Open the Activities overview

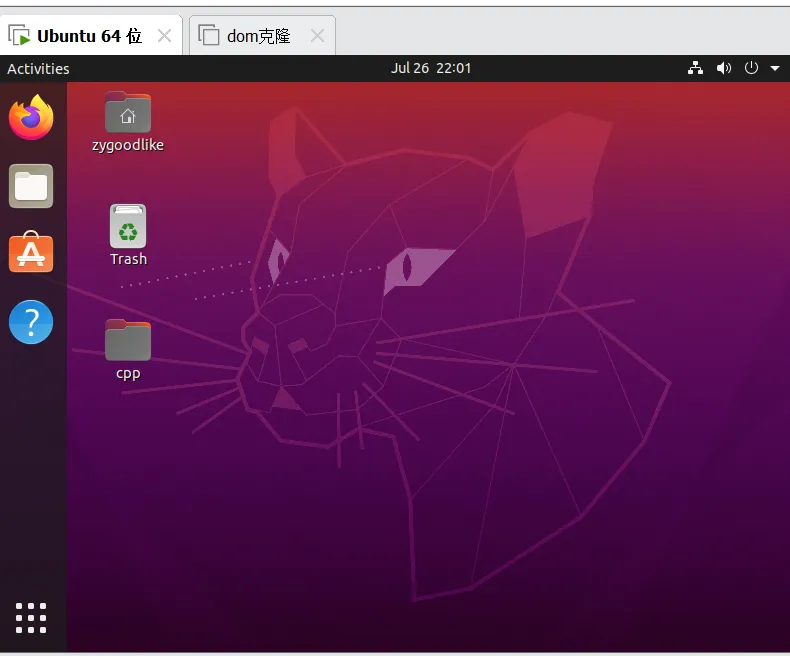pos(38,69)
